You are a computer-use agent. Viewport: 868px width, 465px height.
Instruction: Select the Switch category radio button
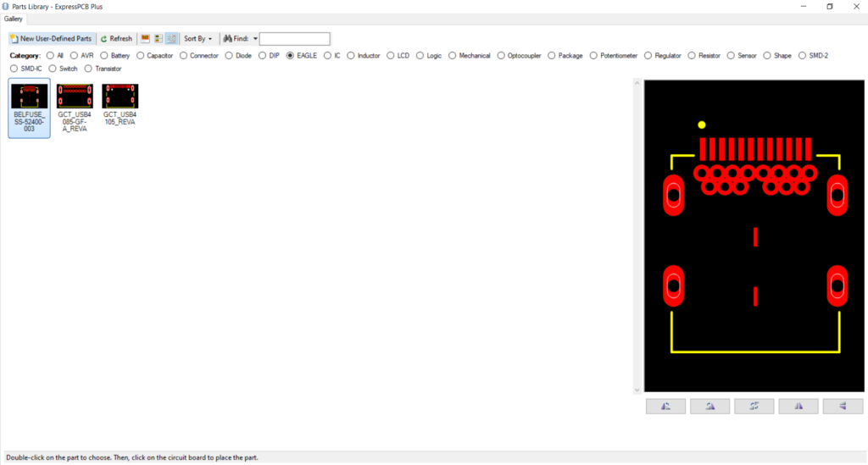[x=52, y=69]
